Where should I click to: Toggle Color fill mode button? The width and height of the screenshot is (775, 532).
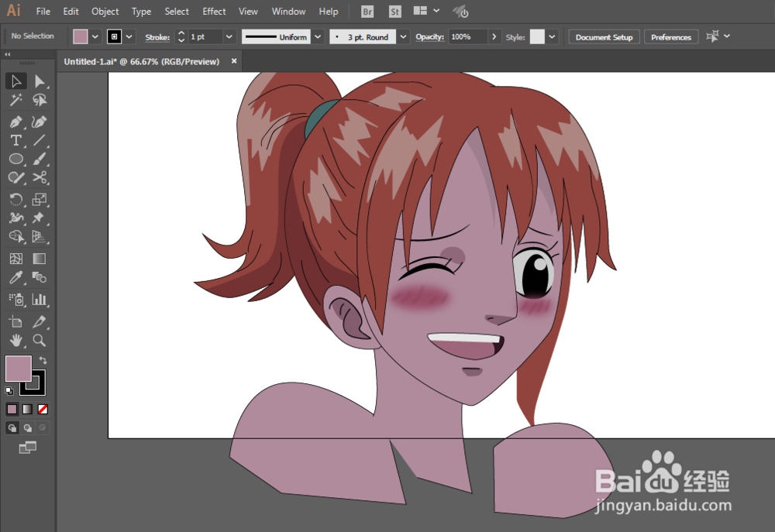(x=12, y=409)
